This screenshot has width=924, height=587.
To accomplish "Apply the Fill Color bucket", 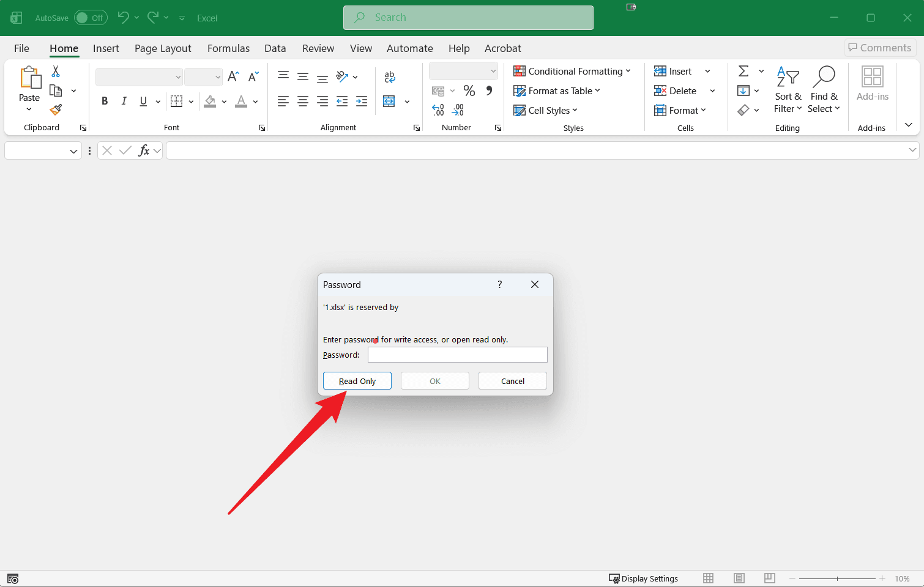I will click(210, 102).
